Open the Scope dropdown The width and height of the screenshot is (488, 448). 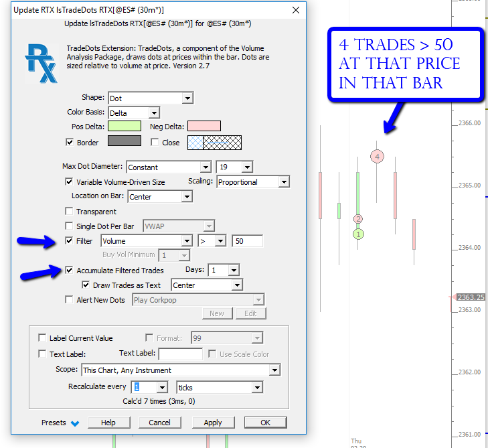click(x=181, y=370)
